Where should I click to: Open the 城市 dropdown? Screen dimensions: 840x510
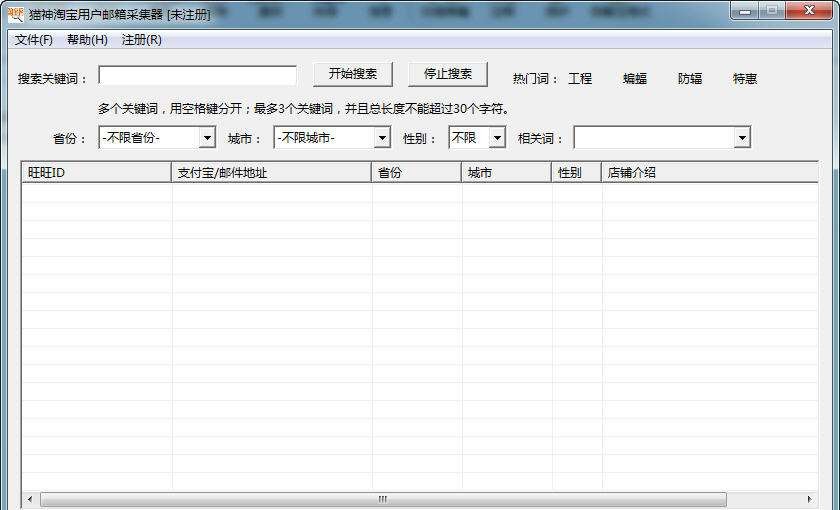[332, 138]
